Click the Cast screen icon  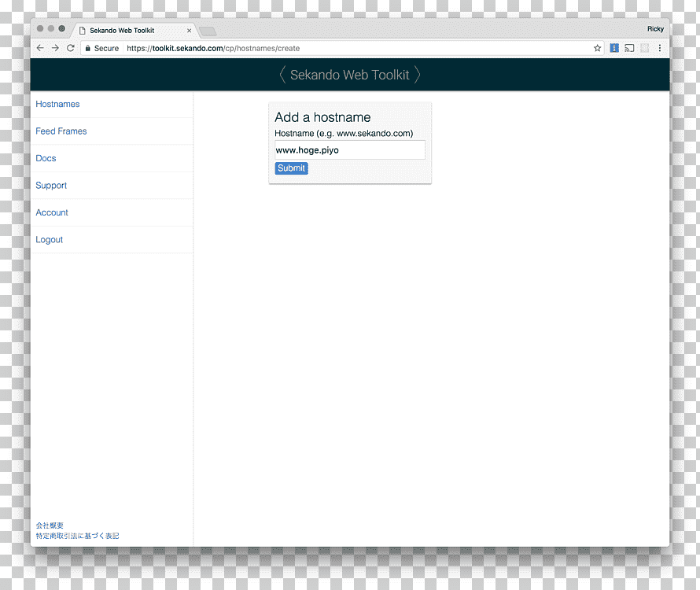629,48
